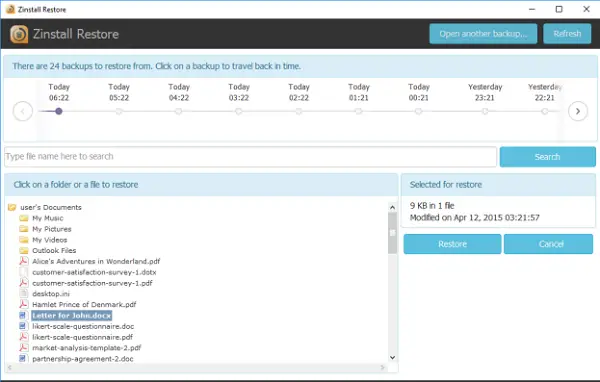
Task: Select highlighted "Letter for John.docx" file name
Action: pyautogui.click(x=72, y=315)
